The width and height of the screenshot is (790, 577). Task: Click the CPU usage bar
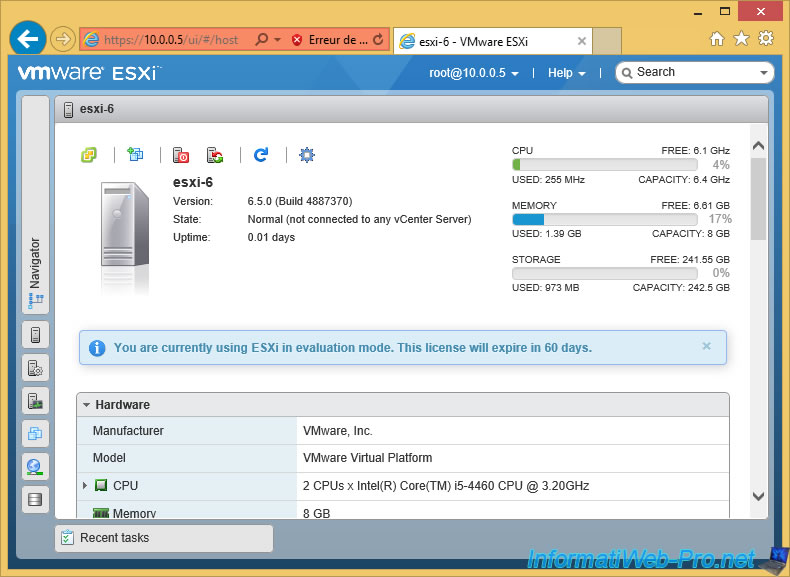pos(605,165)
